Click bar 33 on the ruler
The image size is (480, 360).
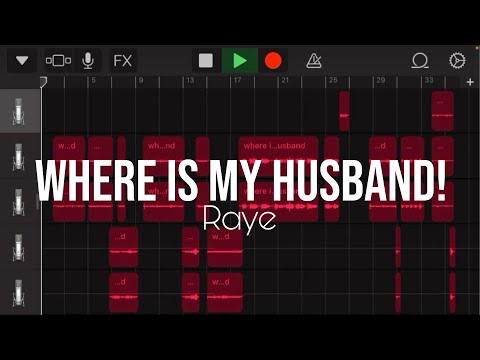tap(429, 80)
